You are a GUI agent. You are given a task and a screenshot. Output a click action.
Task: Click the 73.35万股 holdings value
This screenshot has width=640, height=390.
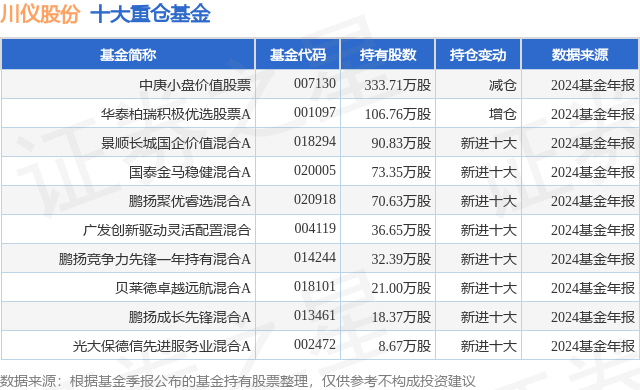coord(401,172)
